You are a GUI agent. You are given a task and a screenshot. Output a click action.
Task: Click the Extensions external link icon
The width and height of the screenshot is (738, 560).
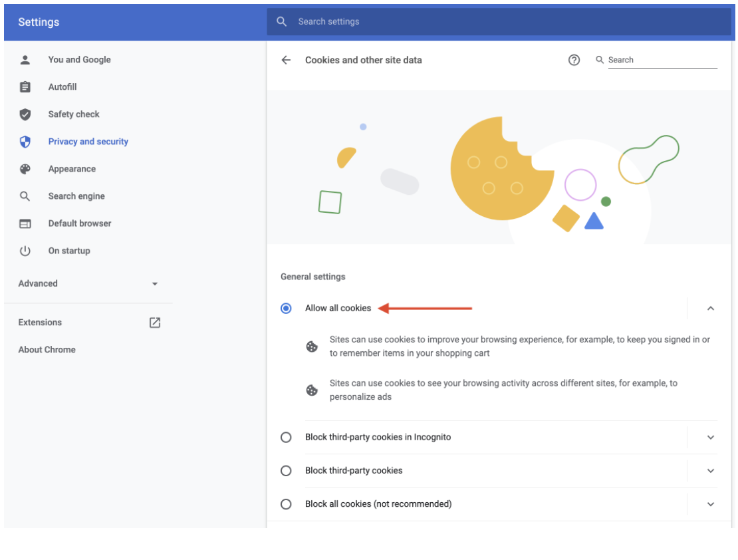coord(155,323)
